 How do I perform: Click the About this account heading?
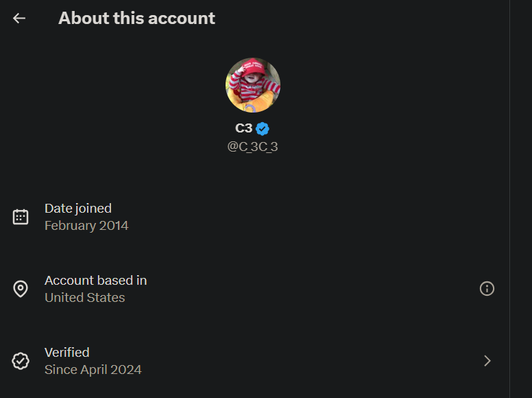136,19
